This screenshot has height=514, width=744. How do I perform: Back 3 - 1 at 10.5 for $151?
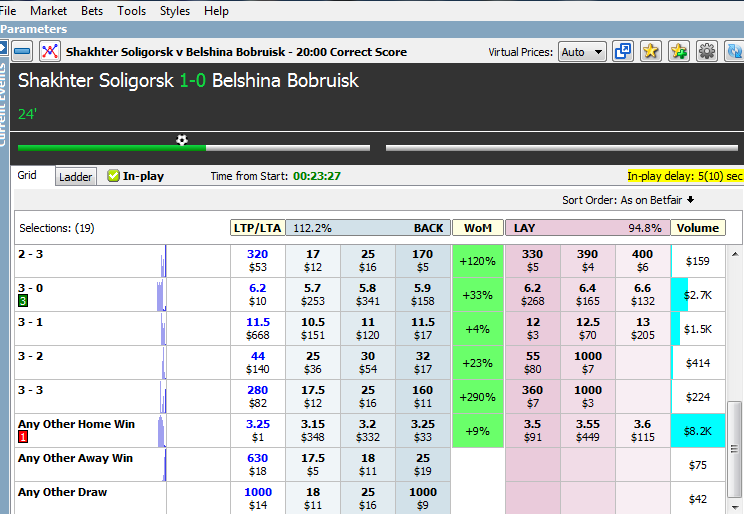[313, 328]
